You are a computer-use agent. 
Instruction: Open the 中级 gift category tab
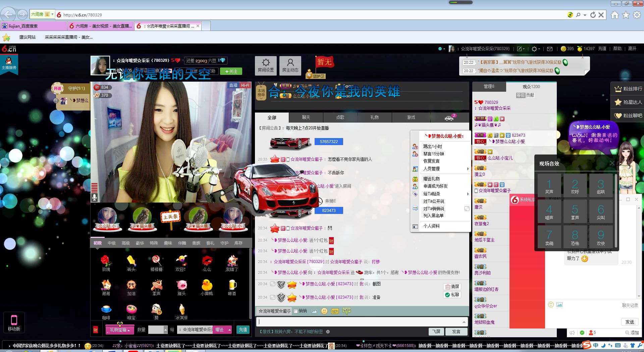click(x=111, y=243)
